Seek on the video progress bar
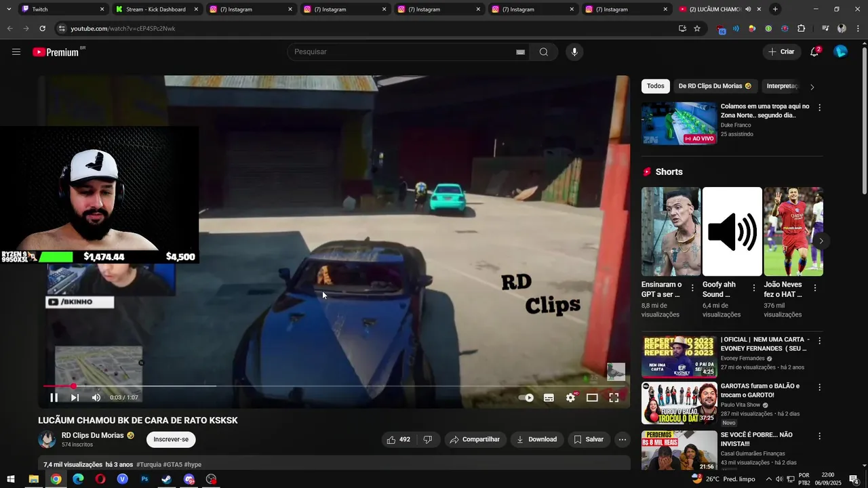 (x=334, y=386)
